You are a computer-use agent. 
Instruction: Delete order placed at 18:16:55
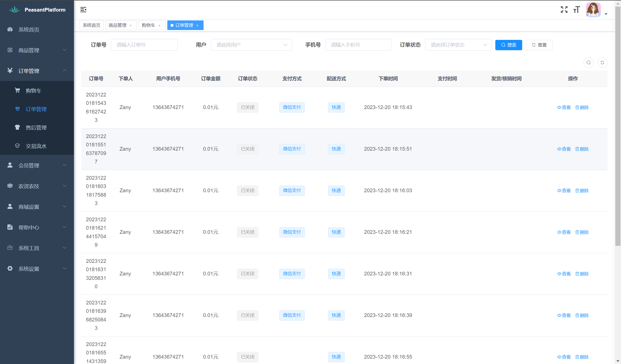[582, 357]
